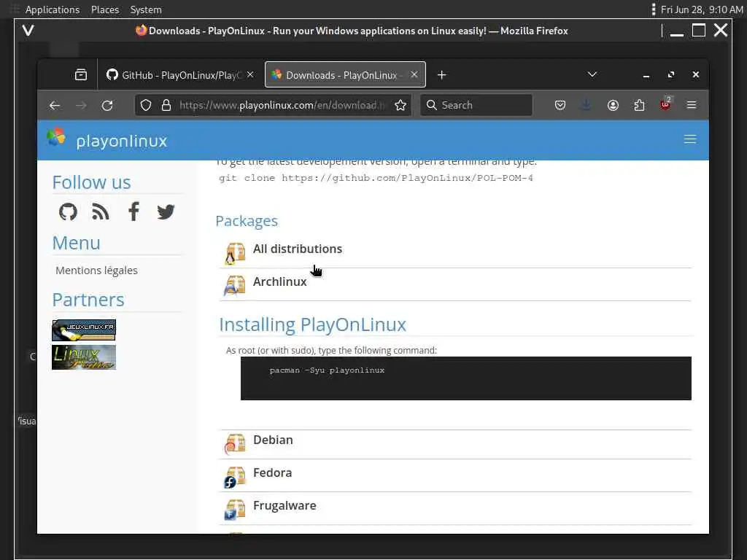The image size is (747, 560).
Task: Open the shield tracking protection icon
Action: [x=146, y=105]
